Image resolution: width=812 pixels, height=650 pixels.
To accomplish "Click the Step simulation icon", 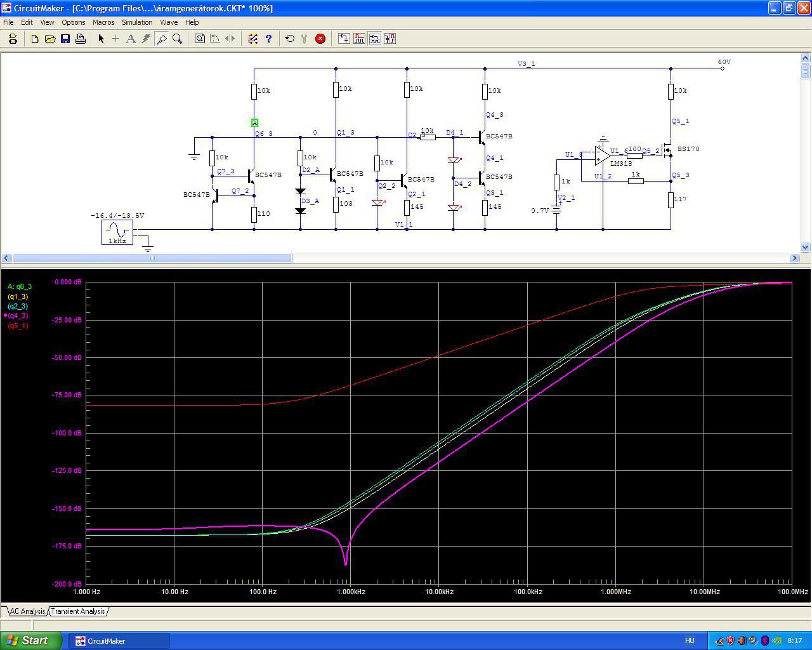I will pyautogui.click(x=305, y=39).
